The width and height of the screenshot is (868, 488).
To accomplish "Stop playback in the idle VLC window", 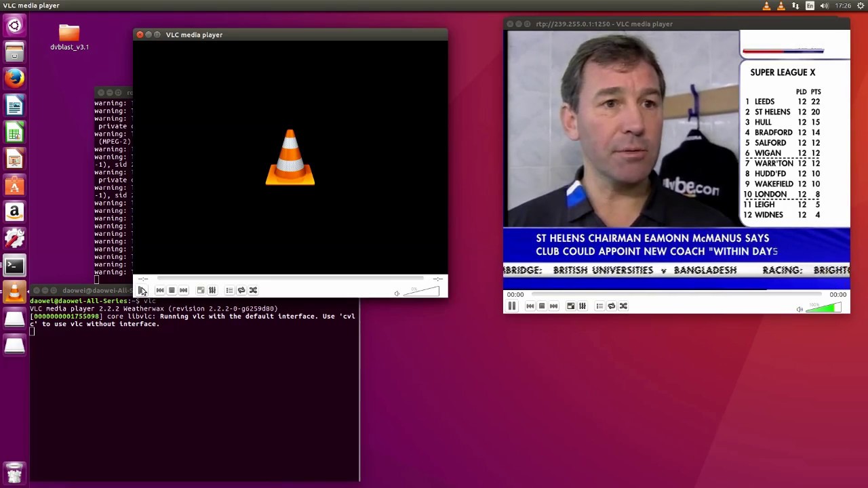I will 172,290.
